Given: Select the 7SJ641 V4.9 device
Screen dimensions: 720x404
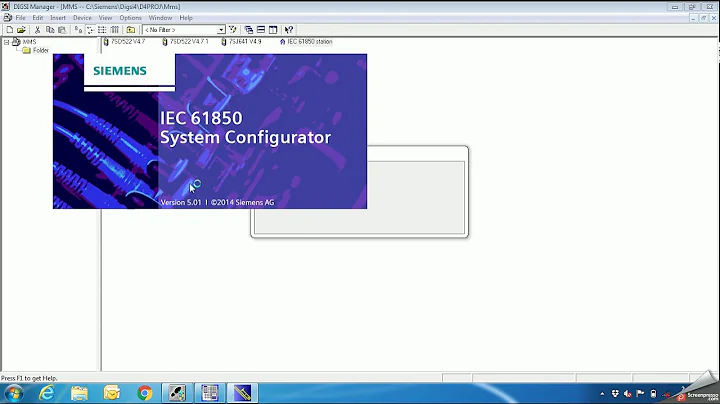Looking at the screenshot, I should [x=242, y=42].
